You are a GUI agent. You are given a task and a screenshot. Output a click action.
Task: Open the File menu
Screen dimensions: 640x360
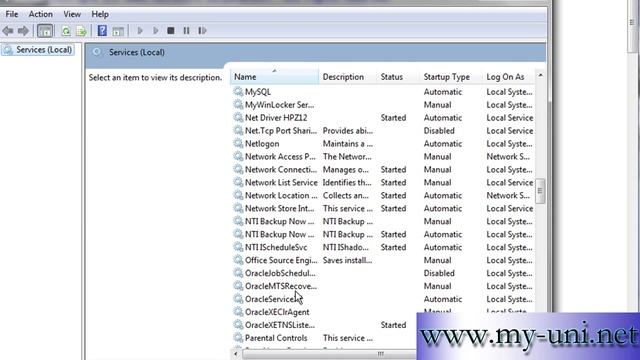click(12, 14)
